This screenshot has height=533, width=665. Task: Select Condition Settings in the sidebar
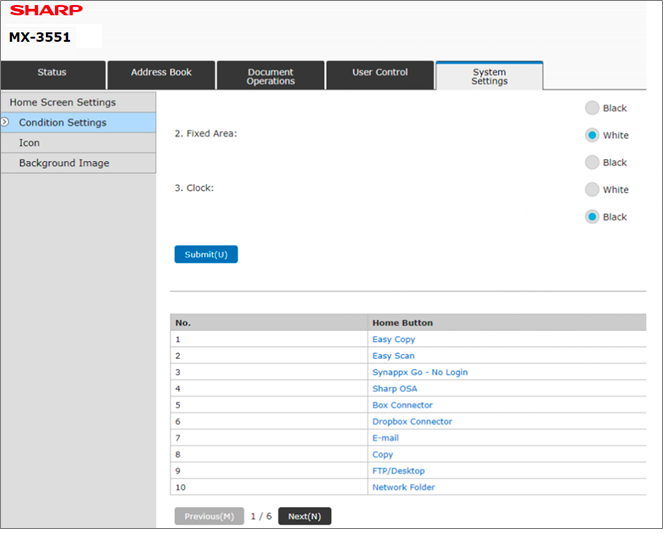(x=78, y=123)
